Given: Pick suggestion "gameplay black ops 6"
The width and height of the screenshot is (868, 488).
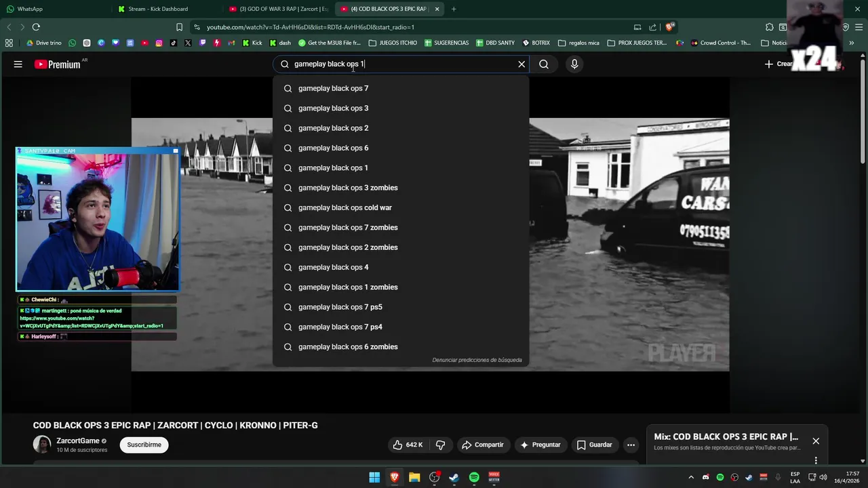Looking at the screenshot, I should point(401,148).
